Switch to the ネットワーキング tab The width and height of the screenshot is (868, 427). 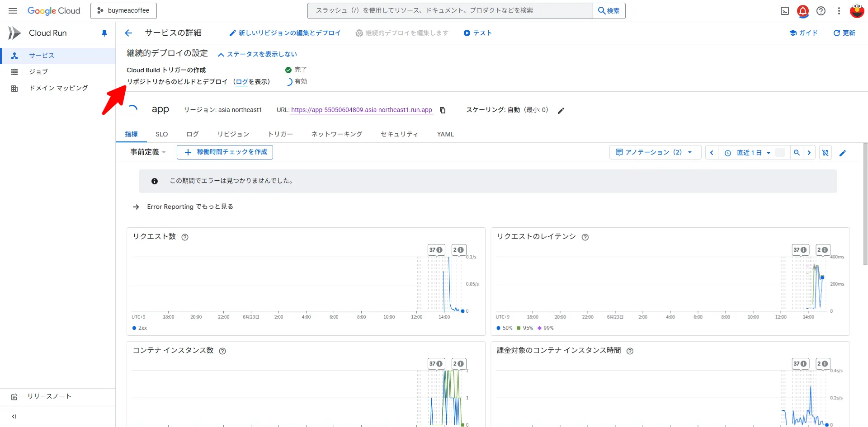click(x=337, y=134)
